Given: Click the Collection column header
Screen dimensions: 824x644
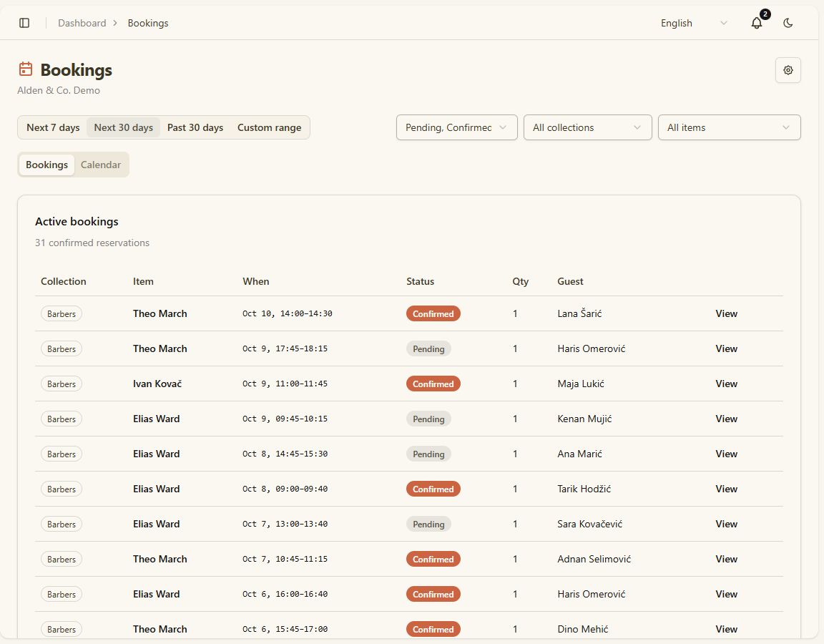Looking at the screenshot, I should (x=64, y=281).
